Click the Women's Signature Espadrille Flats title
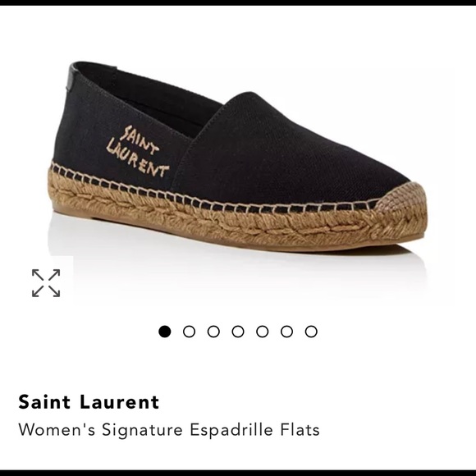Viewport: 476px width, 476px height. [169, 430]
